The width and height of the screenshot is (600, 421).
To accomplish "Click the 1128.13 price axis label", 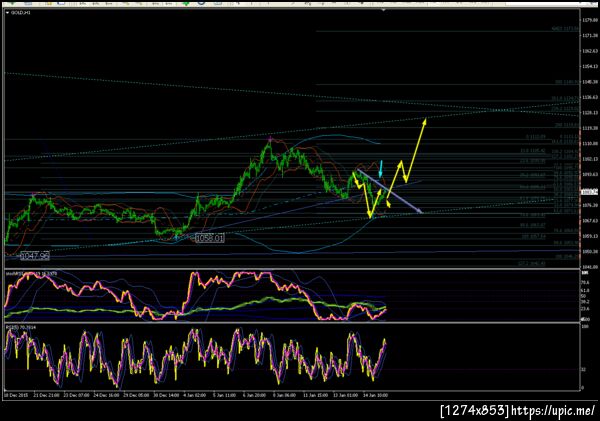I will point(590,113).
